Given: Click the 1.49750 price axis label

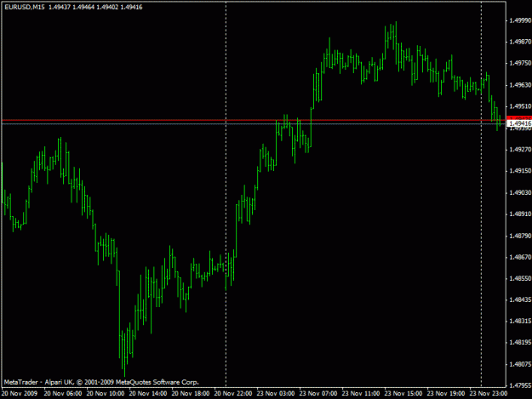Looking at the screenshot, I should point(520,63).
